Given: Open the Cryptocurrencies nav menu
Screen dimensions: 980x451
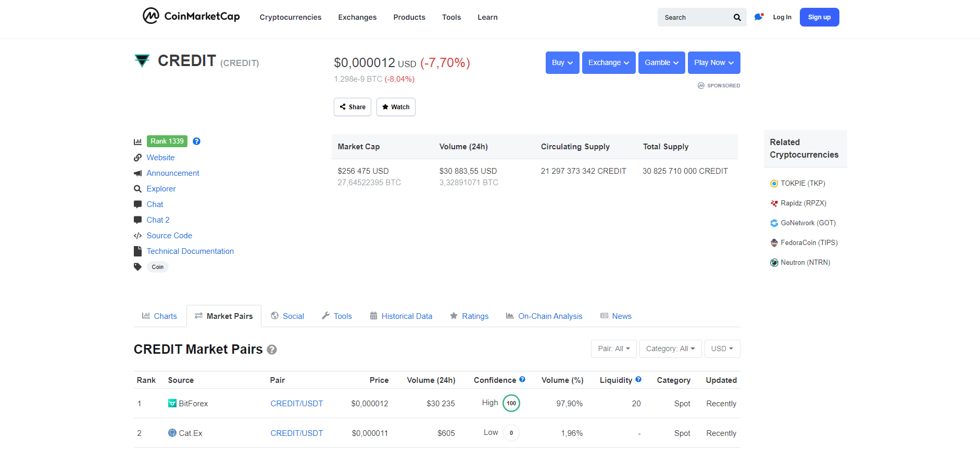Looking at the screenshot, I should 291,17.
